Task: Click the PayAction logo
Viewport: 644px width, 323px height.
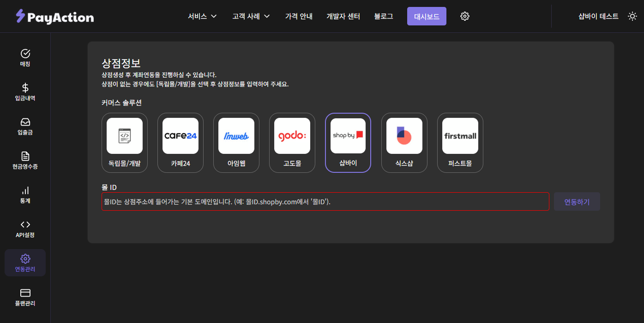Action: (x=54, y=17)
